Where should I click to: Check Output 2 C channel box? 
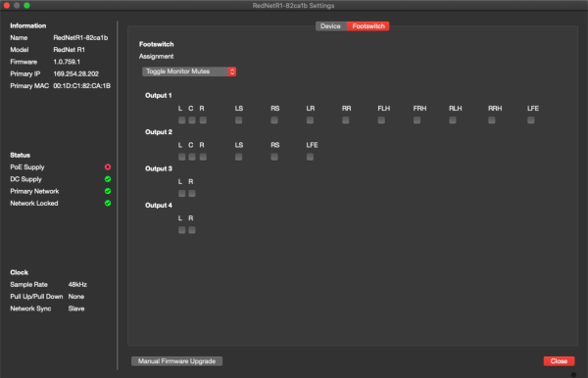[x=192, y=157]
